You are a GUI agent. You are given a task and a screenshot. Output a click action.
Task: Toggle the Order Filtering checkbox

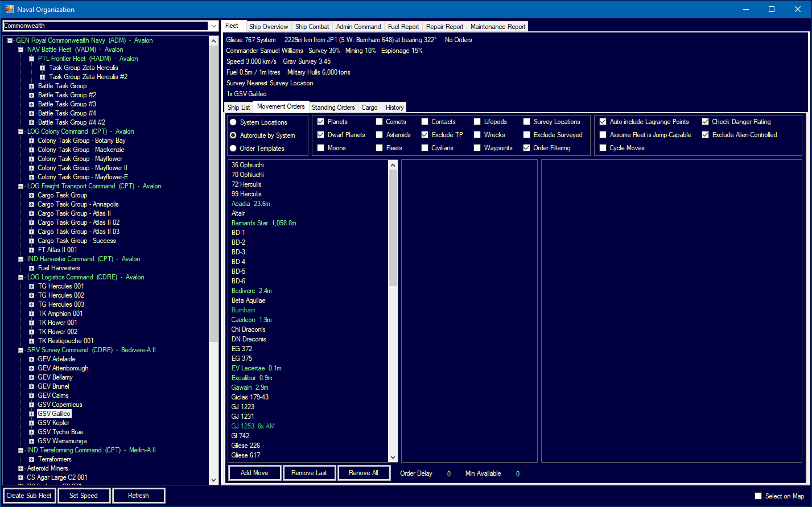[527, 148]
